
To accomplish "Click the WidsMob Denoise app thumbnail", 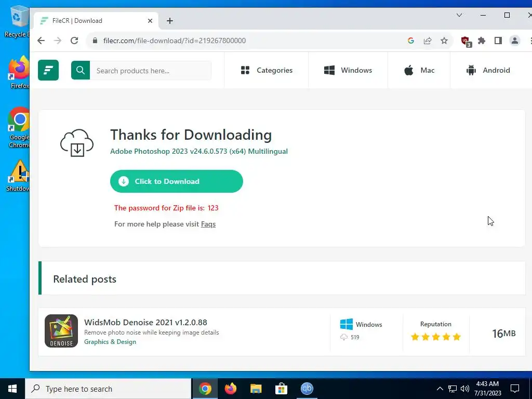I will (61, 331).
